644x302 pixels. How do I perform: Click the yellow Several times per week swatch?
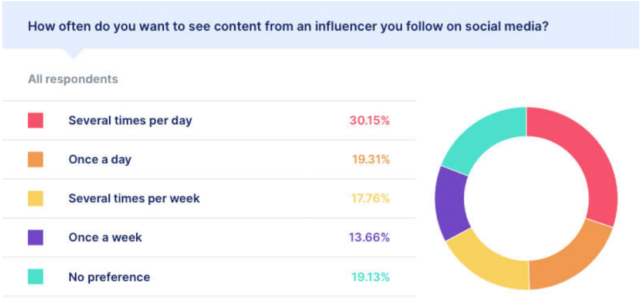point(36,198)
